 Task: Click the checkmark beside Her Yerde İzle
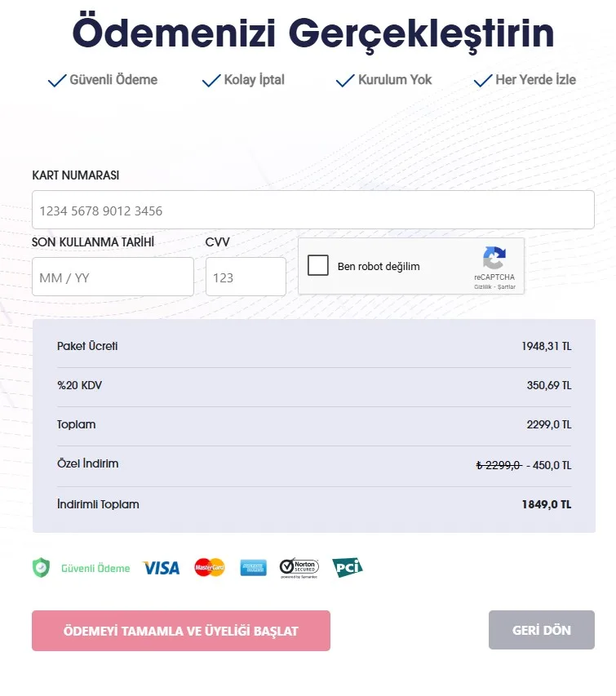pyautogui.click(x=483, y=80)
